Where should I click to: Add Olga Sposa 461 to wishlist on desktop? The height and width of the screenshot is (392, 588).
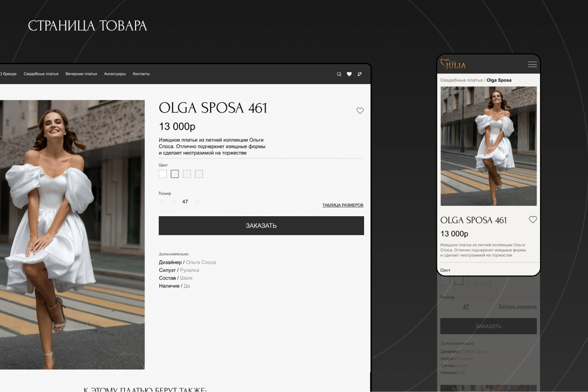(x=360, y=111)
